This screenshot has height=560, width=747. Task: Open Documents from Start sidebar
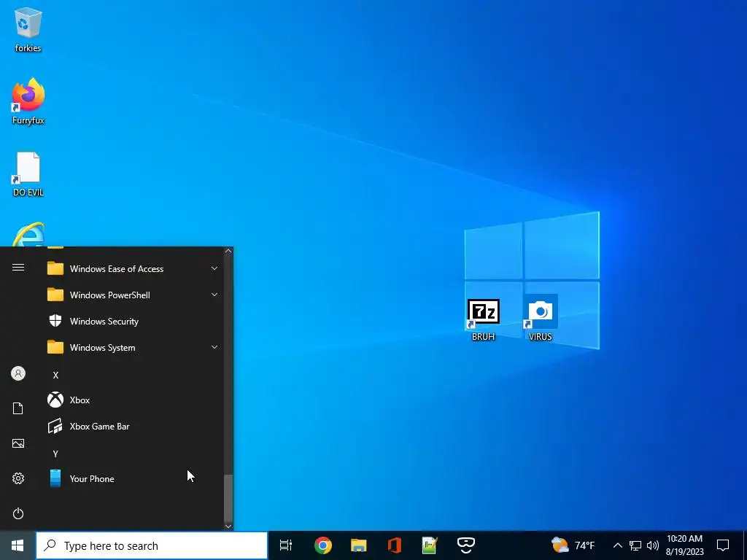pos(18,408)
